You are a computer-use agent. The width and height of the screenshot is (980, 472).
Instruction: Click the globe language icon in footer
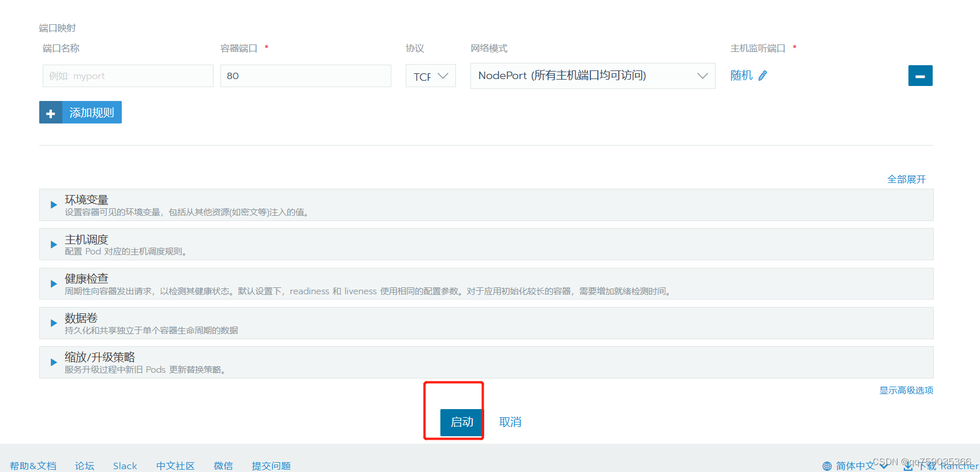tap(827, 466)
